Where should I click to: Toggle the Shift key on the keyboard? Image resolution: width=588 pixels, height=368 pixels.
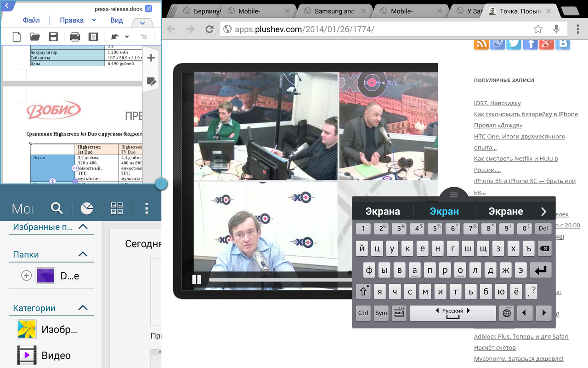(363, 292)
